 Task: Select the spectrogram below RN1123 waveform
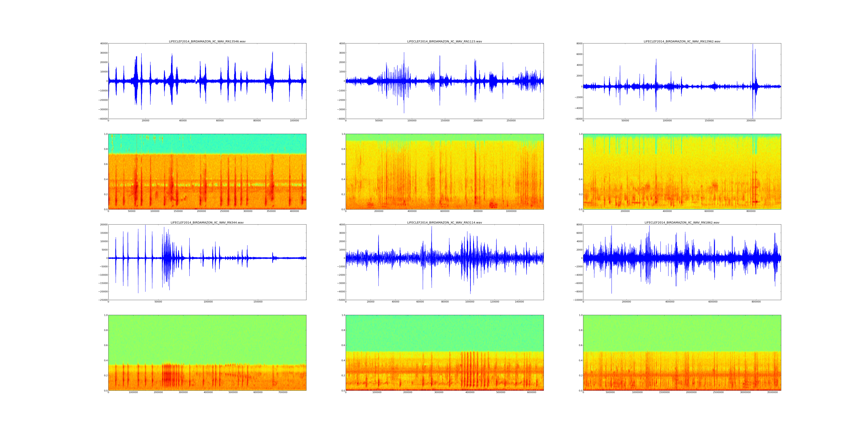coord(444,172)
